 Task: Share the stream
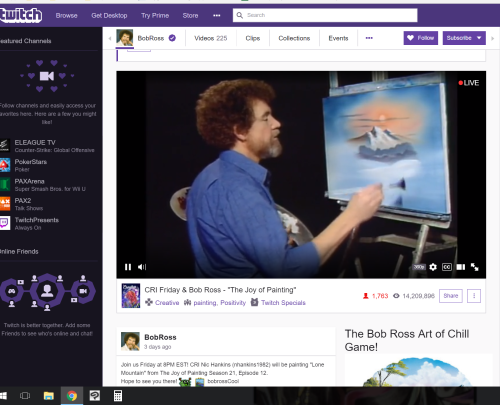[451, 296]
